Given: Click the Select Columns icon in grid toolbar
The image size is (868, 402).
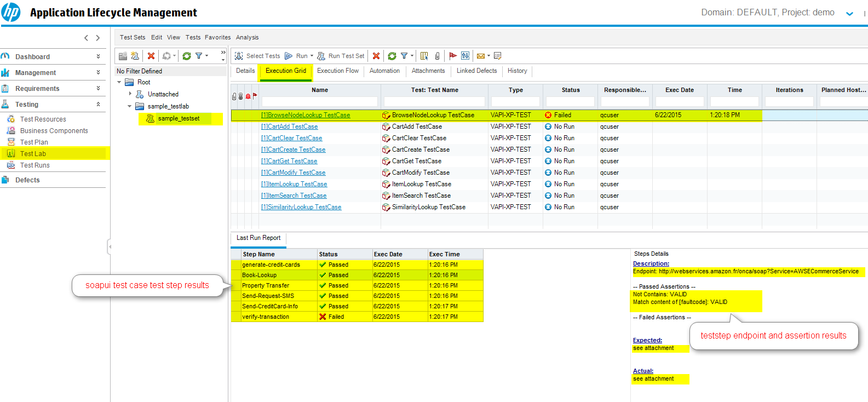Looking at the screenshot, I should click(424, 56).
